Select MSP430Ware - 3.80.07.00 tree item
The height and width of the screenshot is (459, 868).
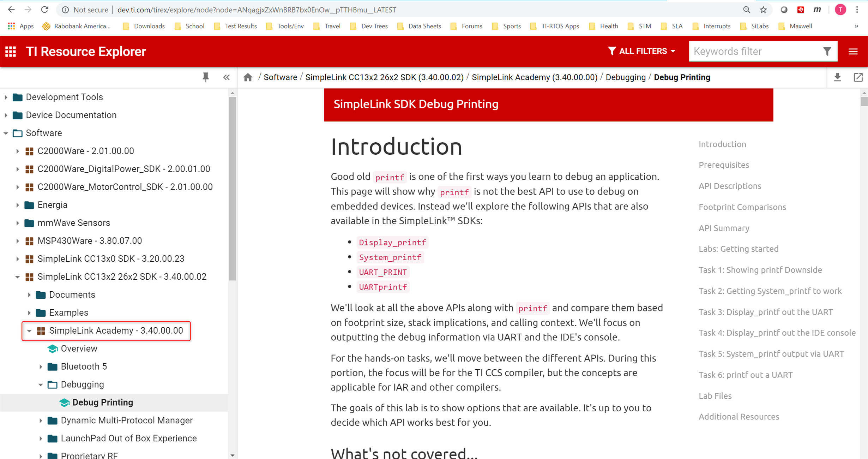pos(90,241)
